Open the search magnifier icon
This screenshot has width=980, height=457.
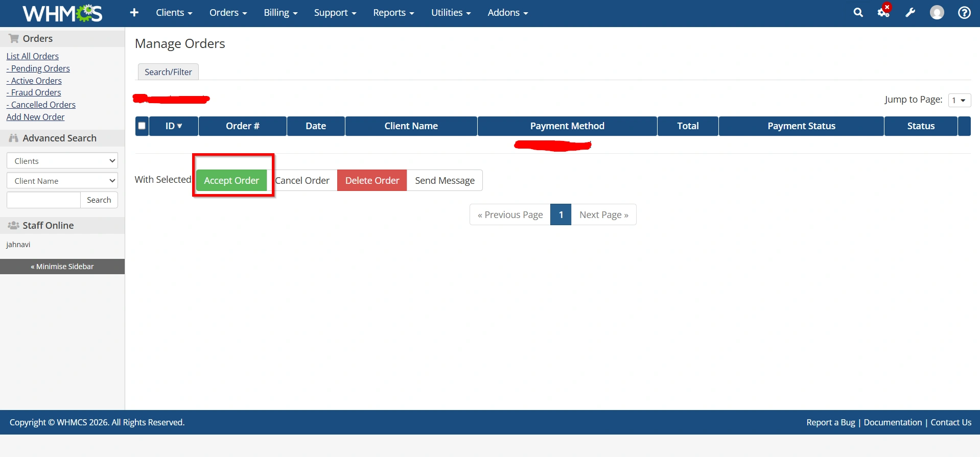[858, 13]
